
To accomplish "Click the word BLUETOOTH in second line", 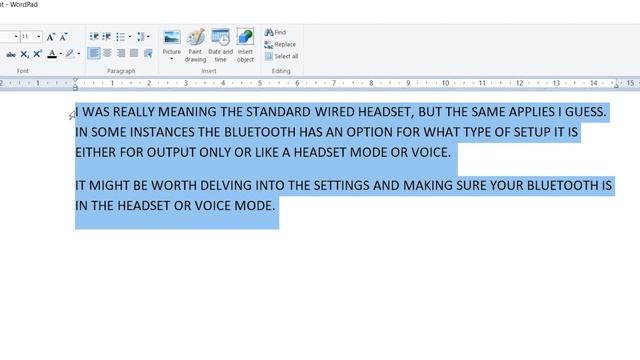I will [x=260, y=132].
